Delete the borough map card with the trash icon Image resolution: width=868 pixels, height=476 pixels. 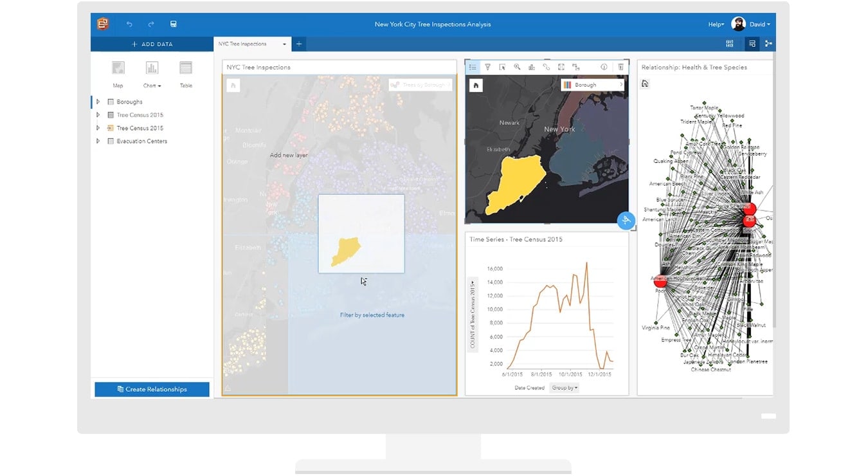tap(620, 67)
